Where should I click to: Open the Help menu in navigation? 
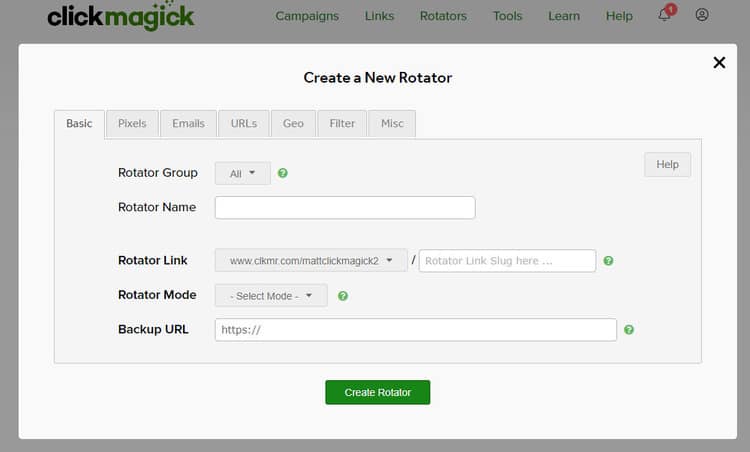pyautogui.click(x=619, y=16)
